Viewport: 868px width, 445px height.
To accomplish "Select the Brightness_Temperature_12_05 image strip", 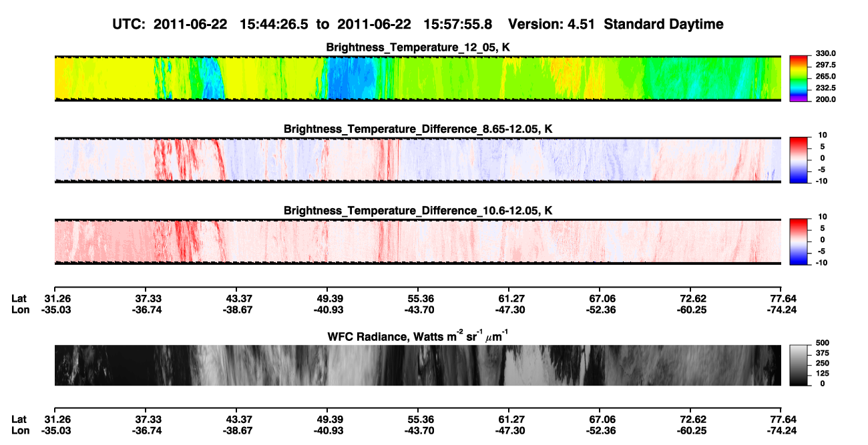I will (x=418, y=78).
